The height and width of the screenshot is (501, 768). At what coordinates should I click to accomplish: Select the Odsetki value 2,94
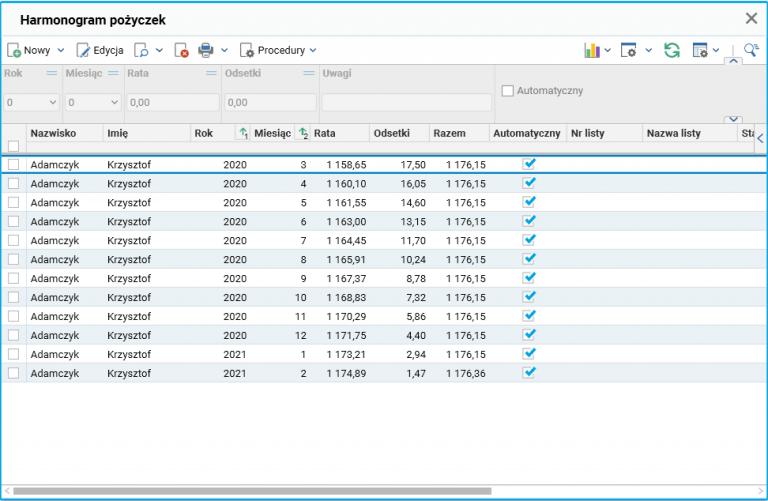pyautogui.click(x=416, y=355)
